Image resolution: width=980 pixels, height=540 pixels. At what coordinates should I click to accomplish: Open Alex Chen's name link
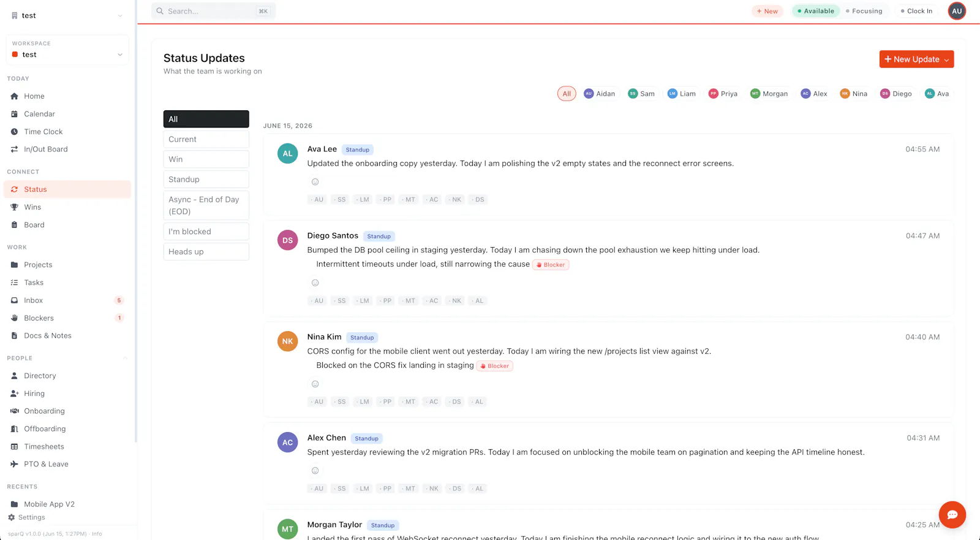326,438
